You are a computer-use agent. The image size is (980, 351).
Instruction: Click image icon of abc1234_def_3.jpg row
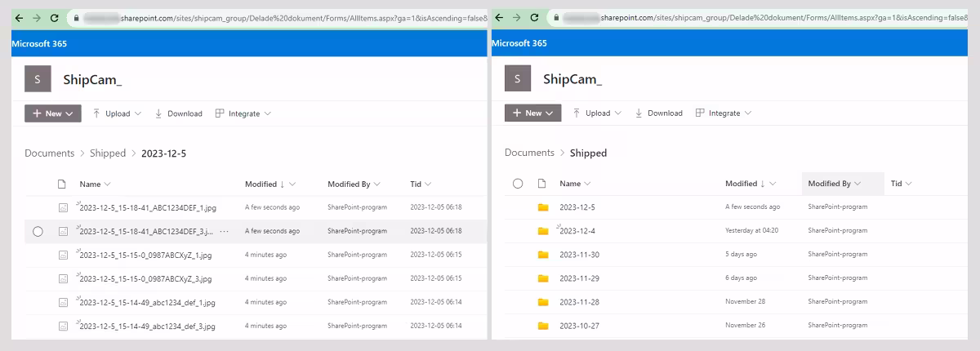click(x=63, y=326)
